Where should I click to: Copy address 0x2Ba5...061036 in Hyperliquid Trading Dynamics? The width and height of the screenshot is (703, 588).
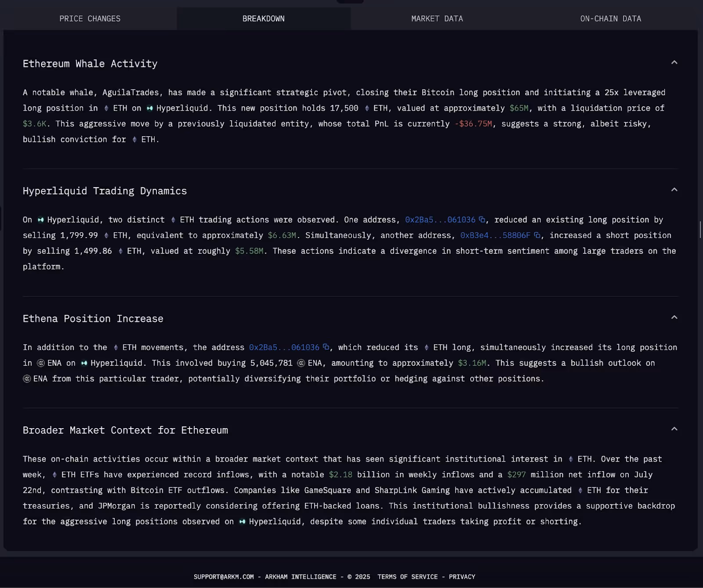482,220
